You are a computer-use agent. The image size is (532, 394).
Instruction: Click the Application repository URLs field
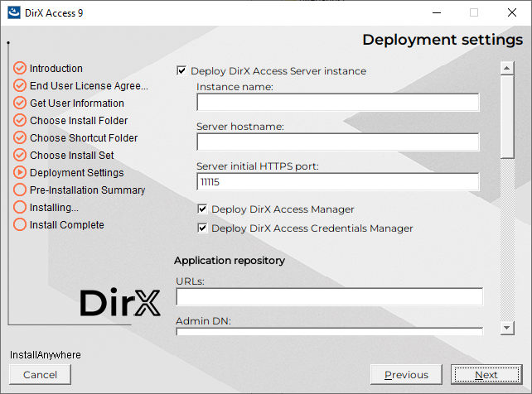329,296
